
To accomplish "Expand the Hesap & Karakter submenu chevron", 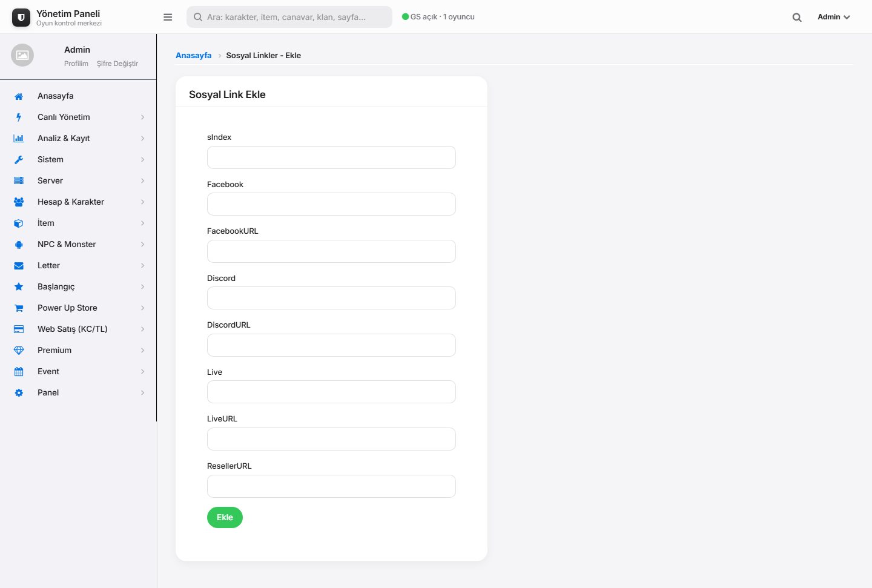I will 143,202.
